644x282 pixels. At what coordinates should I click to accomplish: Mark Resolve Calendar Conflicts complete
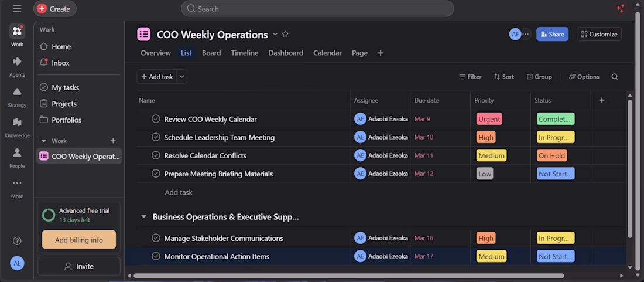156,155
